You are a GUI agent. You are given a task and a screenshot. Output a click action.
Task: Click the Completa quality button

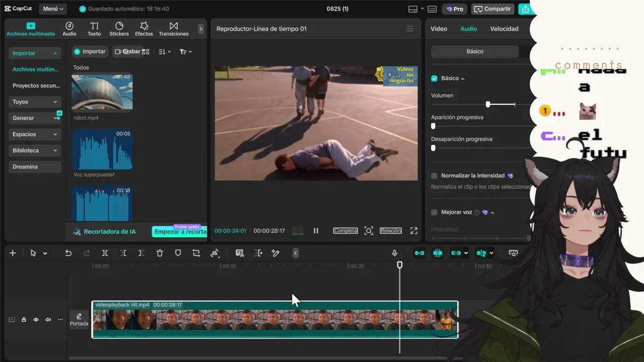[x=345, y=231]
